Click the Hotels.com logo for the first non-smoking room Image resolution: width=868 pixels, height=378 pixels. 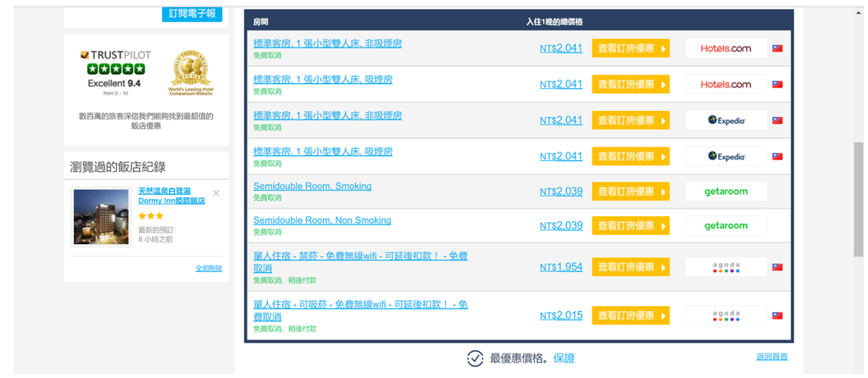[x=726, y=48]
